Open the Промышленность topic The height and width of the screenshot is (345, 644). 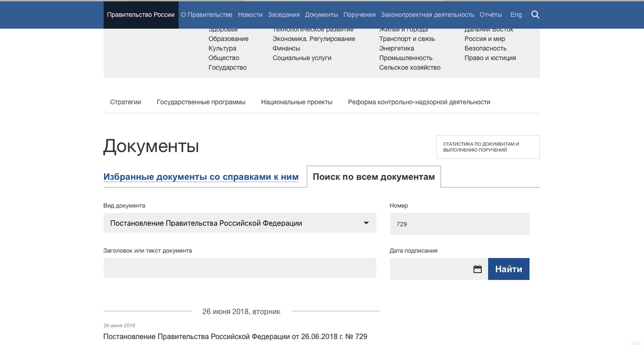click(x=406, y=58)
